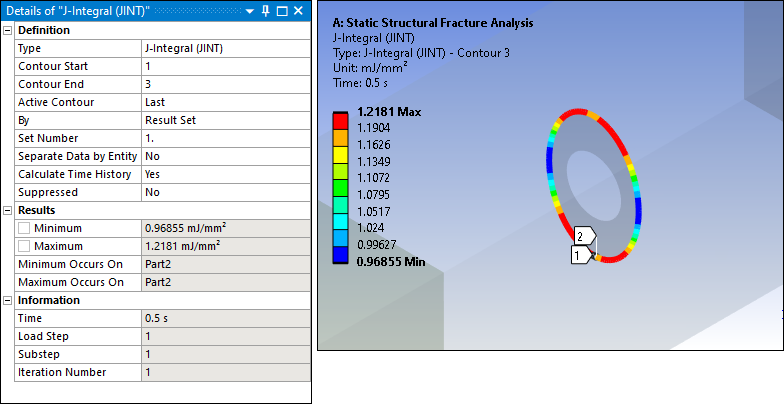Click the red Max legend color band
Image resolution: width=784 pixels, height=404 pixels.
pos(340,115)
